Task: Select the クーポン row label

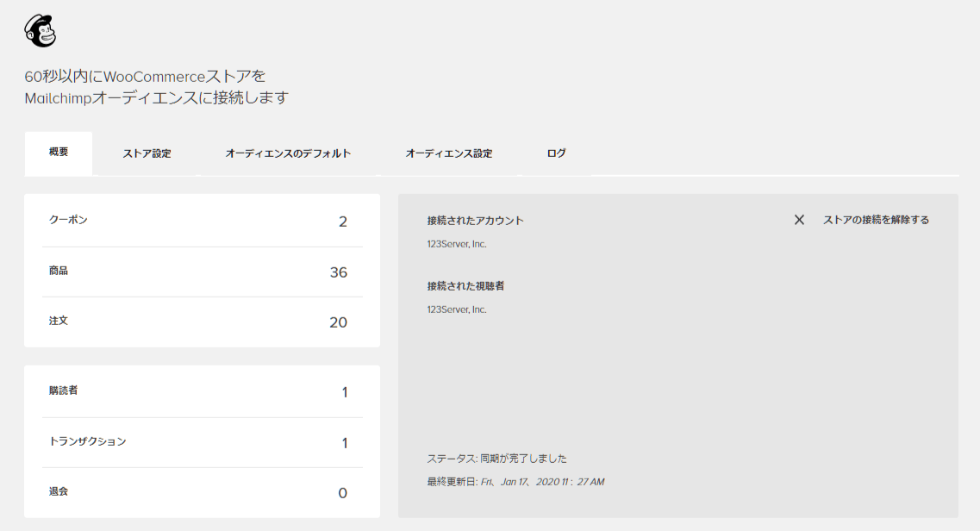Action: click(68, 220)
